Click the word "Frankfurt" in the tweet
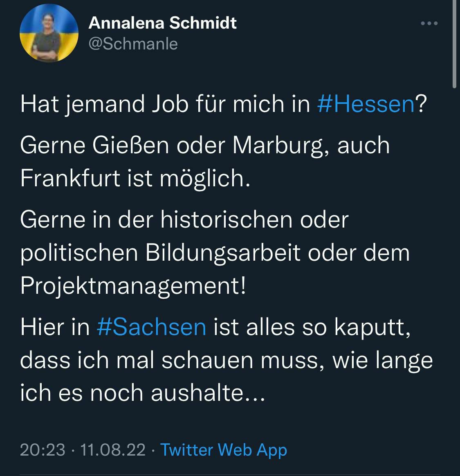Screen dimensions: 460x476 point(70,178)
